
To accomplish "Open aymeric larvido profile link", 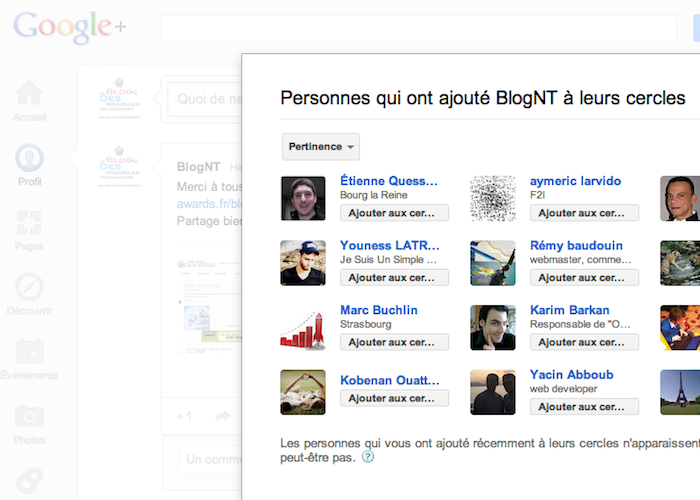I will pyautogui.click(x=575, y=181).
